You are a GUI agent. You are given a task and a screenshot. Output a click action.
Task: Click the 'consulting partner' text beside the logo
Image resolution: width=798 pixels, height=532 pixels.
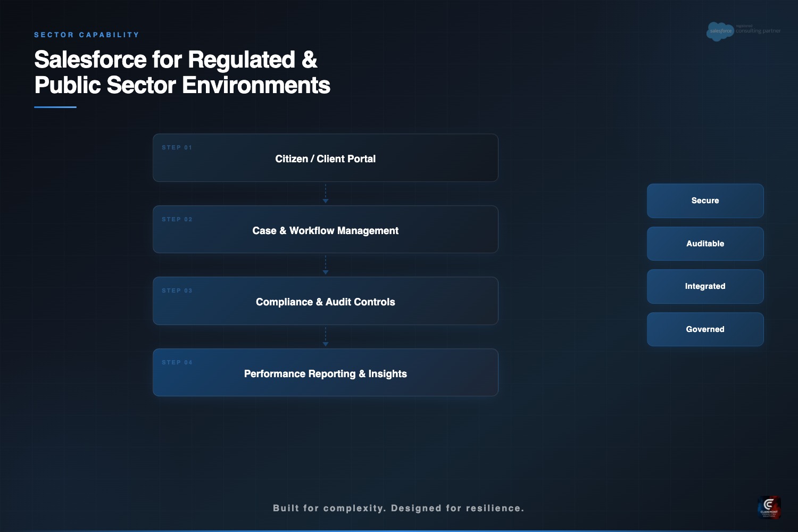click(x=758, y=31)
